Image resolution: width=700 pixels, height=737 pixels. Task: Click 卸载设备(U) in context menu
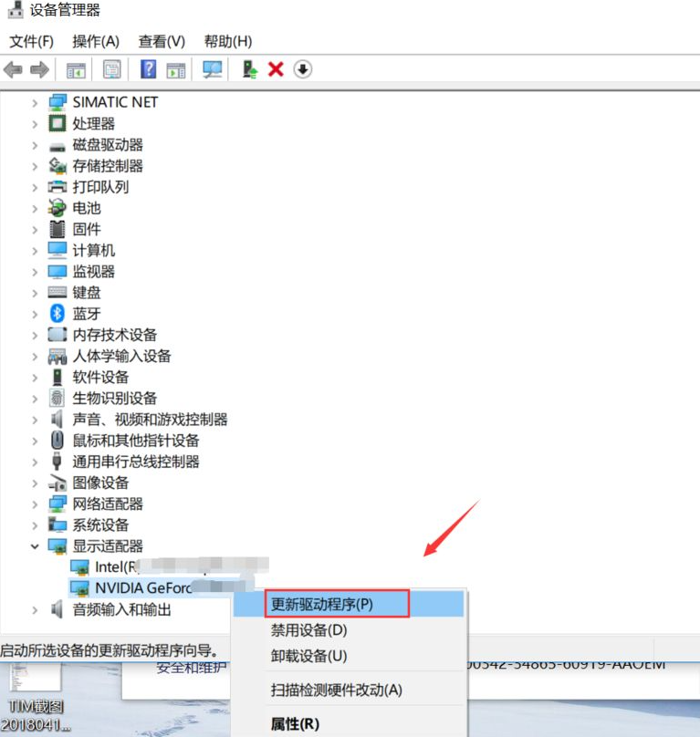(x=309, y=656)
